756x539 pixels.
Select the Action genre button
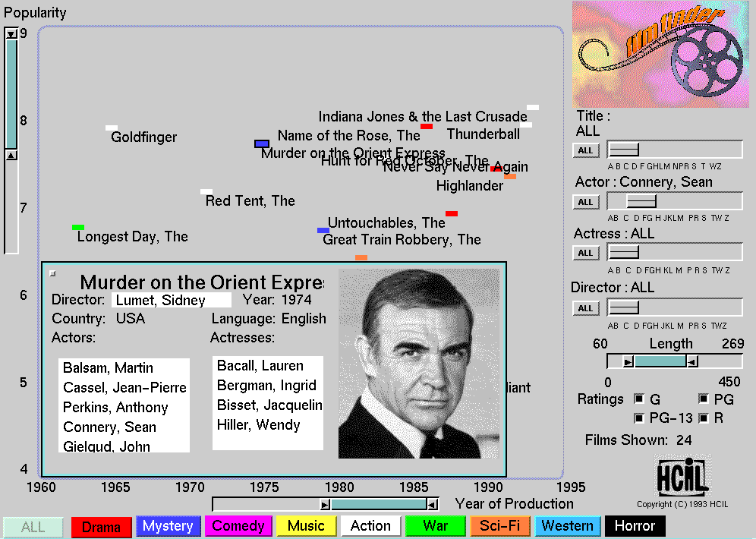click(x=370, y=526)
